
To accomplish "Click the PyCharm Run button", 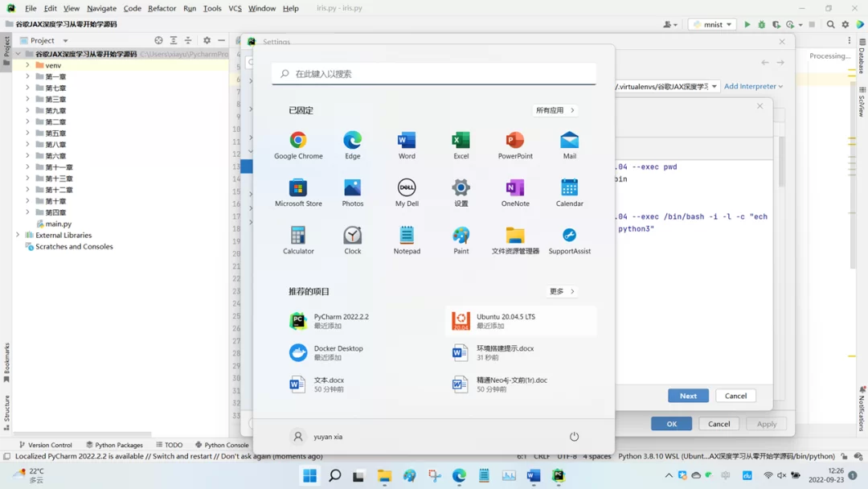I will (747, 24).
